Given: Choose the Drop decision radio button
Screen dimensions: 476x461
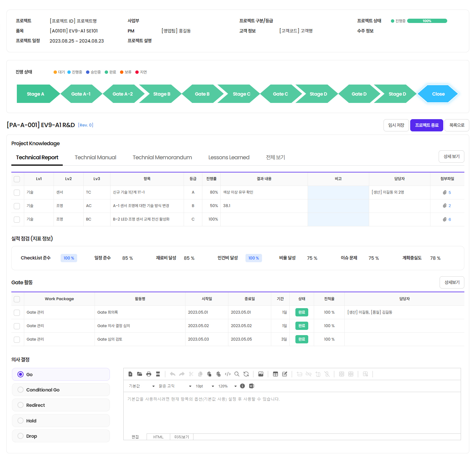Looking at the screenshot, I should click(x=21, y=436).
